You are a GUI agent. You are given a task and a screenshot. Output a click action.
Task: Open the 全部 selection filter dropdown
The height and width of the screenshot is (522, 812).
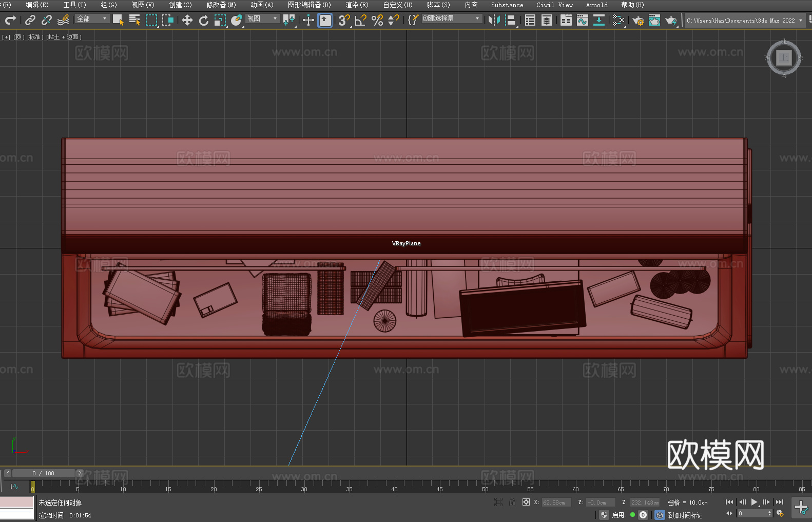click(92, 18)
